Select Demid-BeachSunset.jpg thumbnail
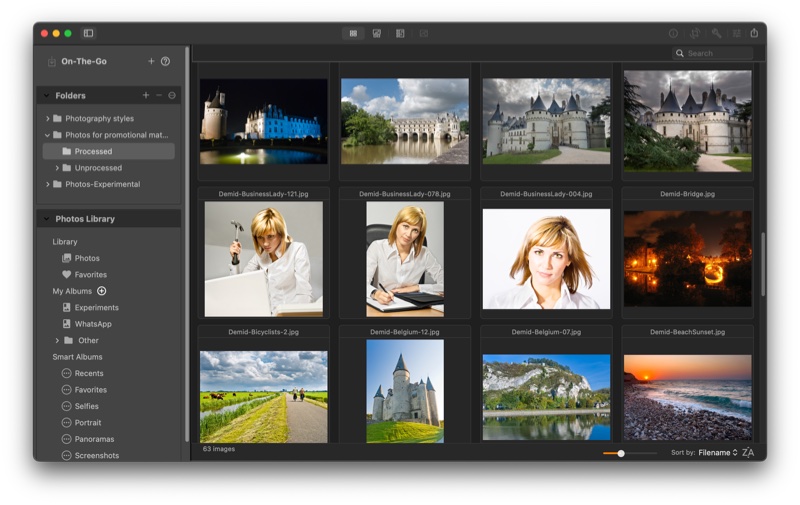This screenshot has width=800, height=505. 687,397
